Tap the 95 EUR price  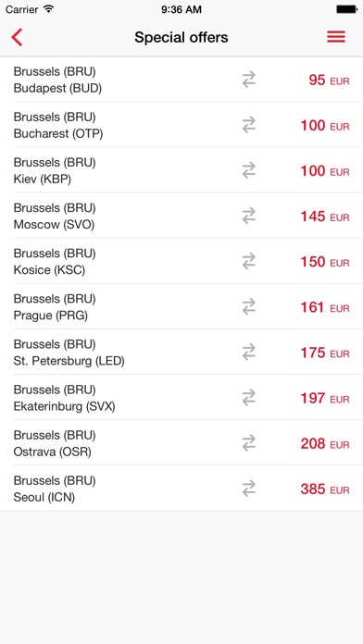[x=329, y=80]
